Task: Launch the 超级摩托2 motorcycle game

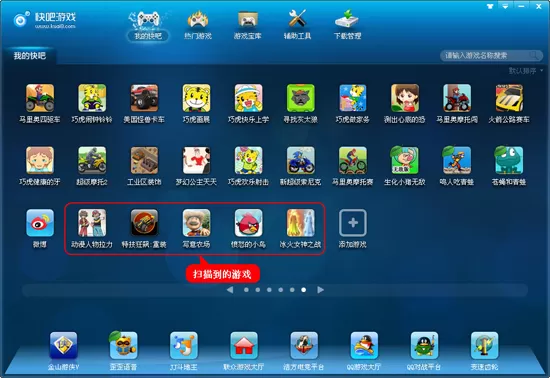Action: (x=92, y=161)
